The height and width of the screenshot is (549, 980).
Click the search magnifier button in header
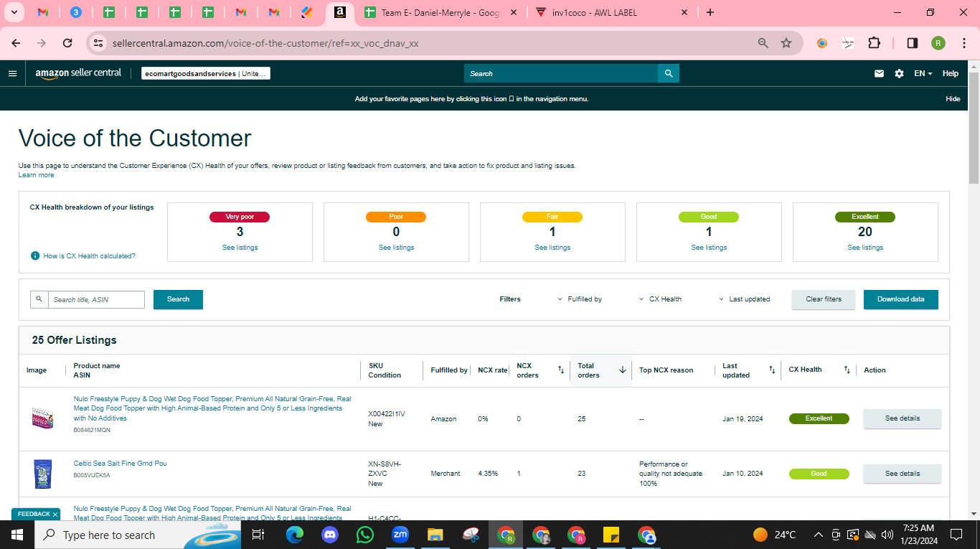[669, 73]
